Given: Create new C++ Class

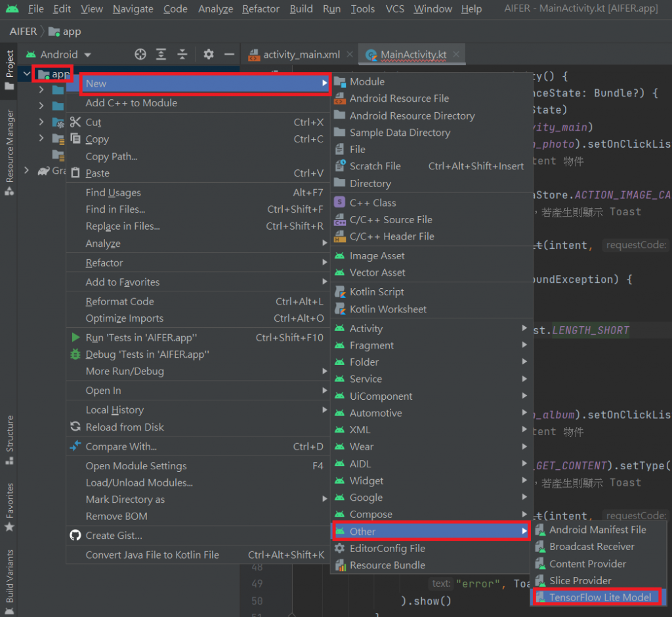Looking at the screenshot, I should [431, 203].
